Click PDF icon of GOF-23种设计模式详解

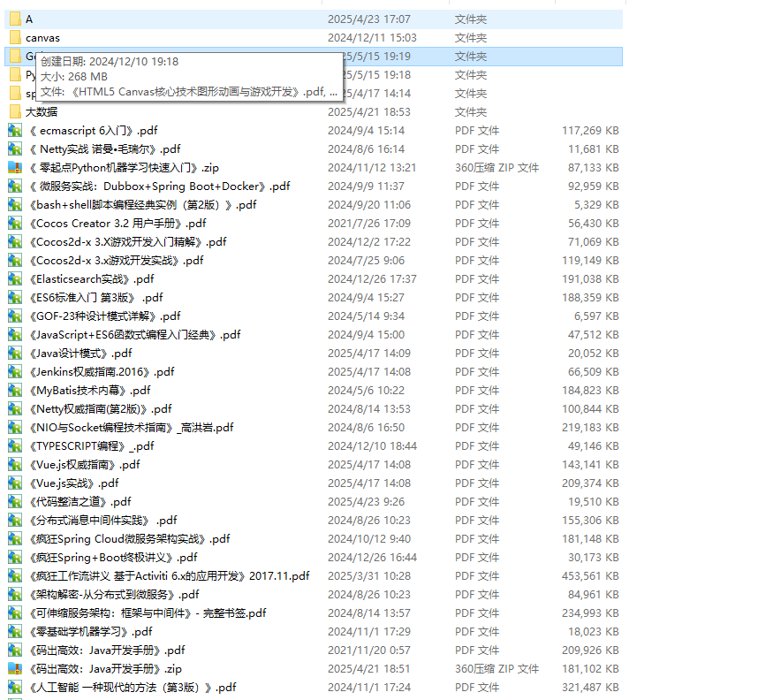pos(15,316)
